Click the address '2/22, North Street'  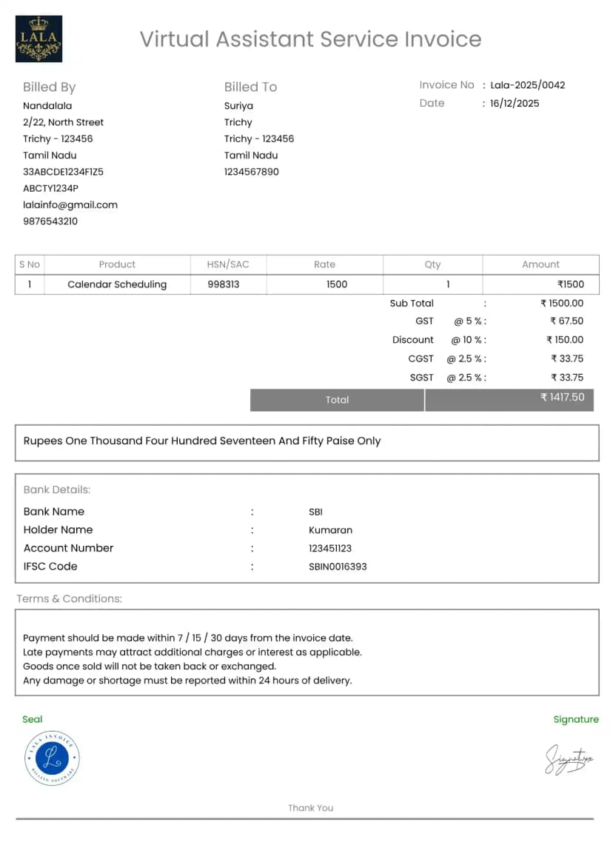point(63,122)
